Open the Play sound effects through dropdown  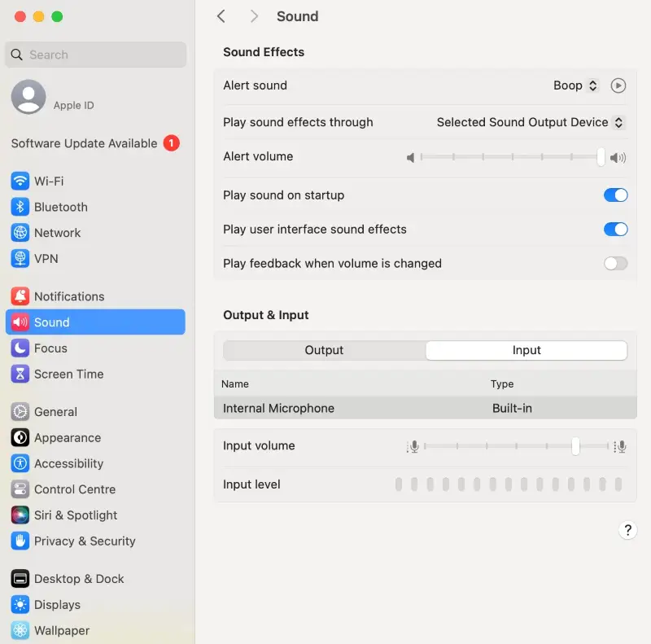click(529, 122)
